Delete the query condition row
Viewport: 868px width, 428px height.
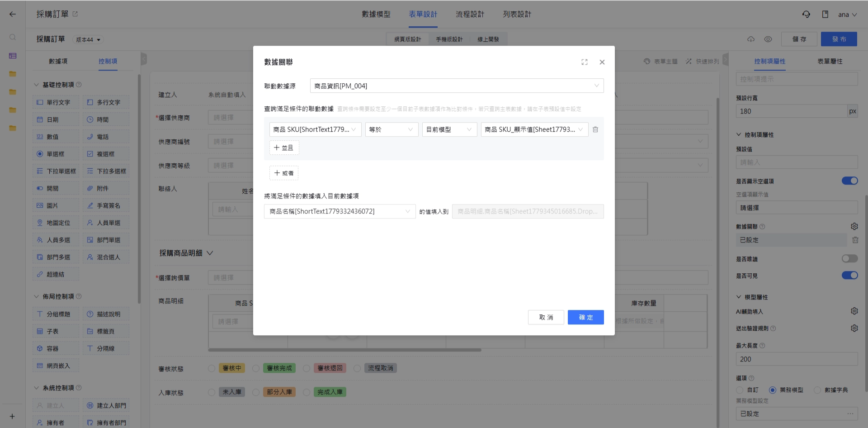click(595, 129)
